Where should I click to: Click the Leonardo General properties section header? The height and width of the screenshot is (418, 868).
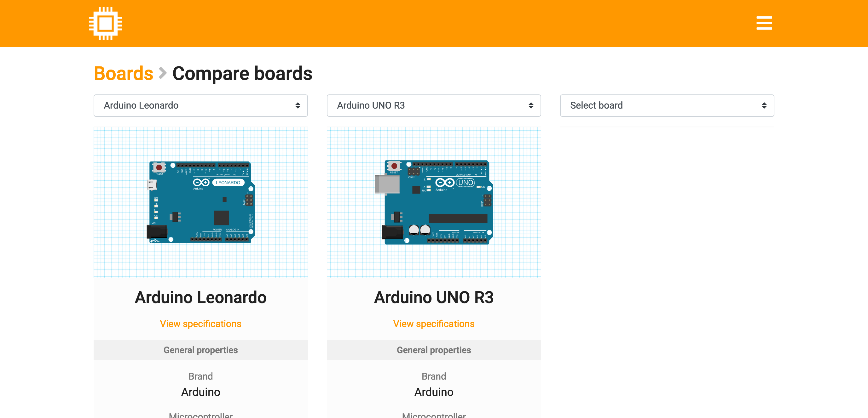[x=200, y=350]
